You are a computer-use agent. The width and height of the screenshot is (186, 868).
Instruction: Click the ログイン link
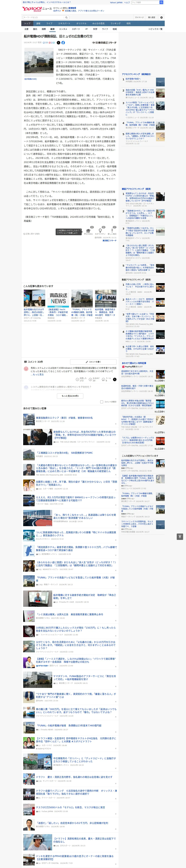[x=57, y=11]
